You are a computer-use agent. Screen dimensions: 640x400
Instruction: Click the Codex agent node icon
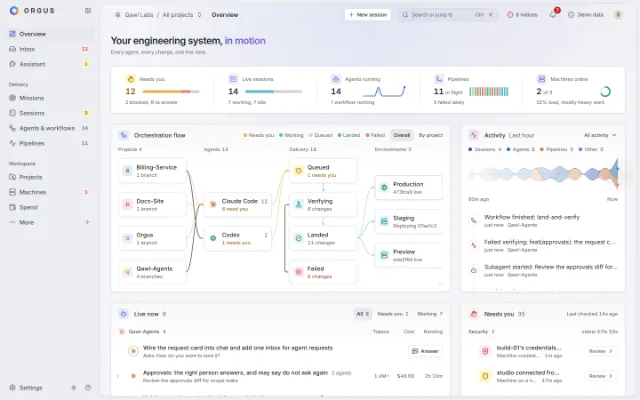pos(213,238)
